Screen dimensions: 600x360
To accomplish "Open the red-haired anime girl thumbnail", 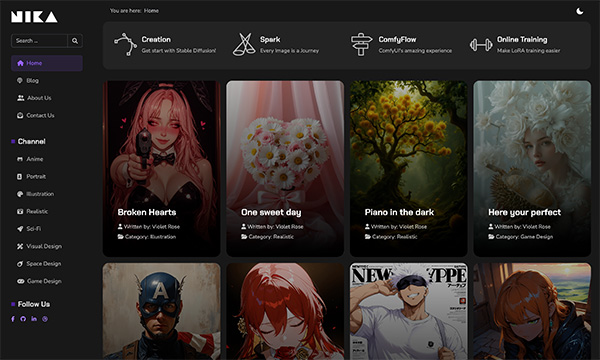I will 285,311.
